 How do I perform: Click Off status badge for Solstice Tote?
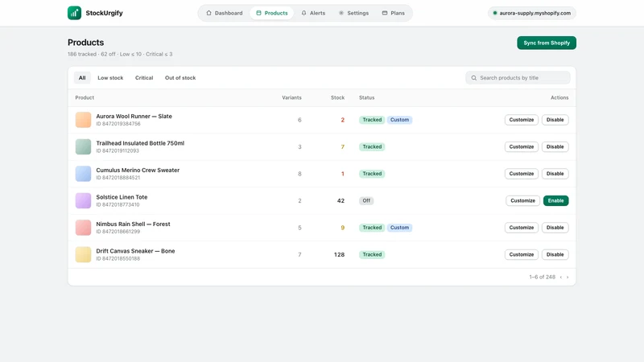tap(366, 200)
